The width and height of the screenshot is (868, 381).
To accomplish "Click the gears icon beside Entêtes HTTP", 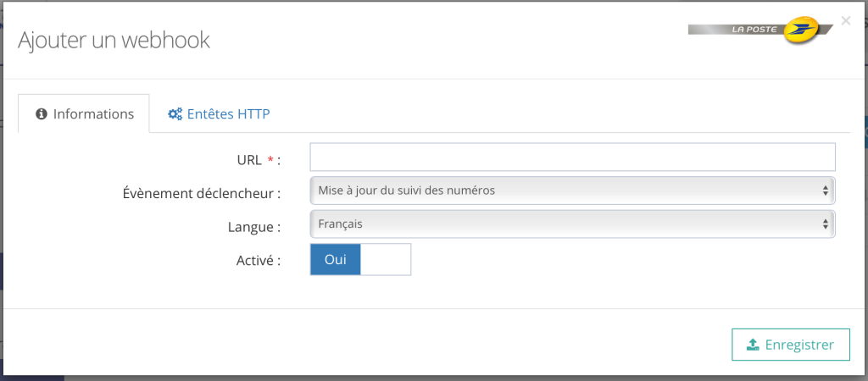I will [175, 114].
